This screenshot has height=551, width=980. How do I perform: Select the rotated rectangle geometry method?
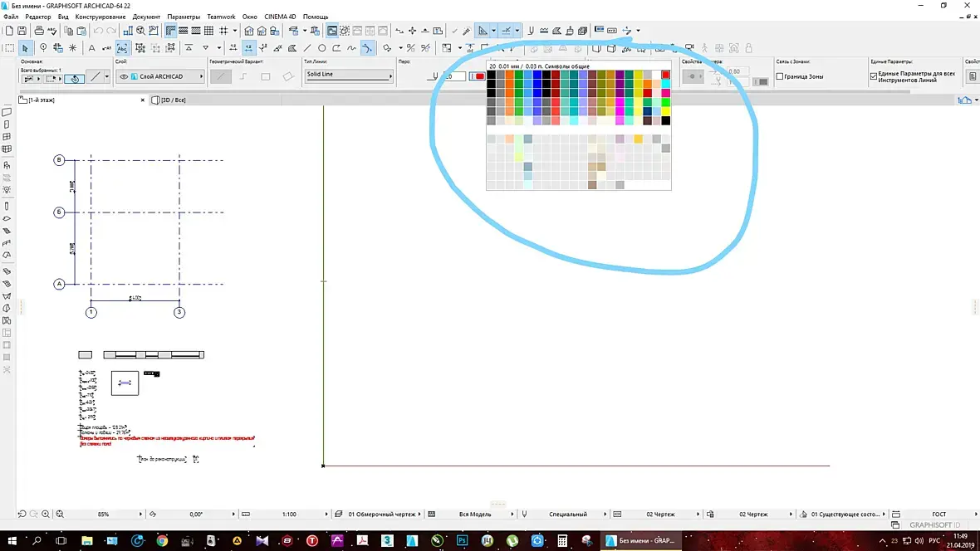pyautogui.click(x=287, y=77)
